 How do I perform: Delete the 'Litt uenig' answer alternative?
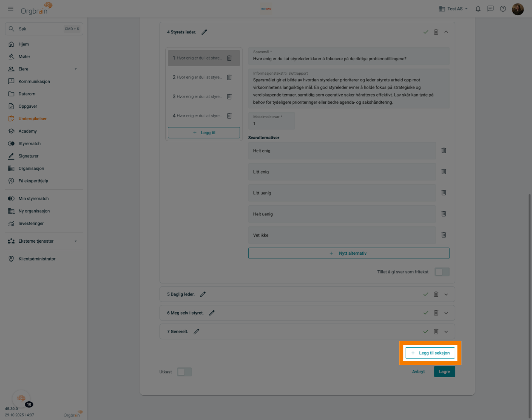(x=444, y=192)
